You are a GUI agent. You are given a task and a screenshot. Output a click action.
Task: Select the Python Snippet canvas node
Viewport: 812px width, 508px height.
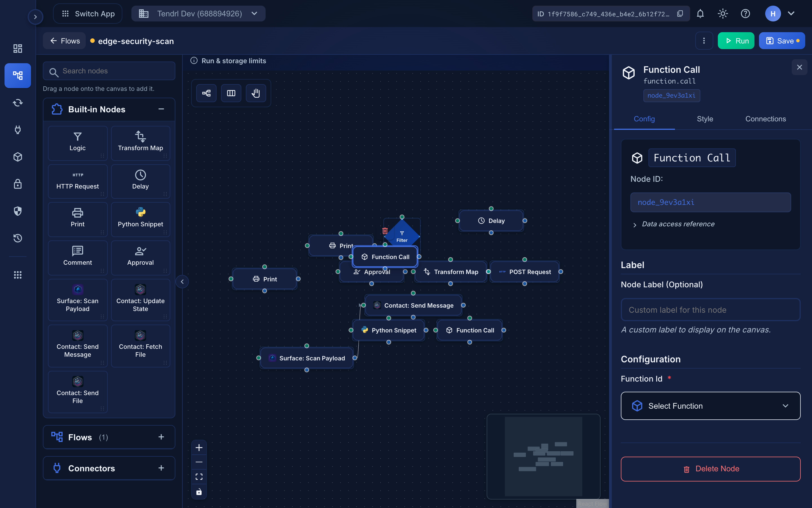click(x=389, y=330)
